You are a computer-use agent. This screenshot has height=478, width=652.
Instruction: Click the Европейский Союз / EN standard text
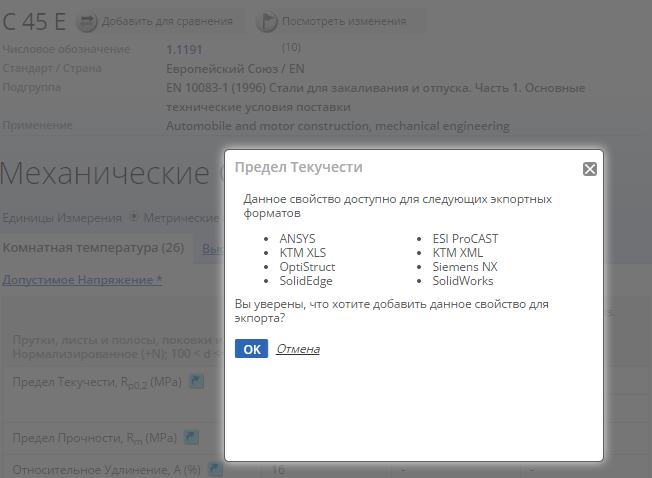click(235, 69)
